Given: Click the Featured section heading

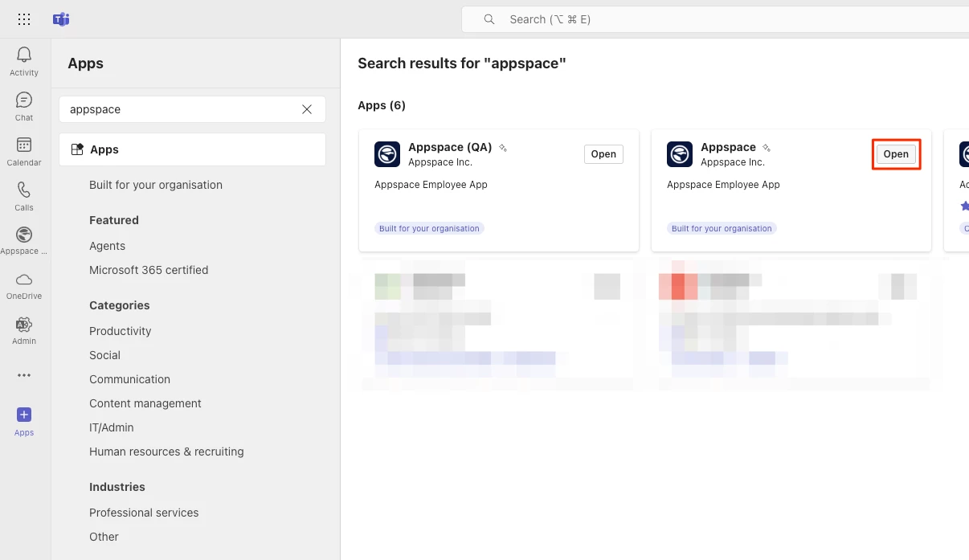Looking at the screenshot, I should click(x=114, y=220).
